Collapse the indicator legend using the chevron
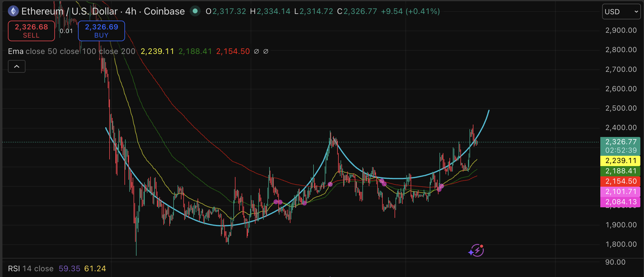The image size is (644, 277). point(16,66)
